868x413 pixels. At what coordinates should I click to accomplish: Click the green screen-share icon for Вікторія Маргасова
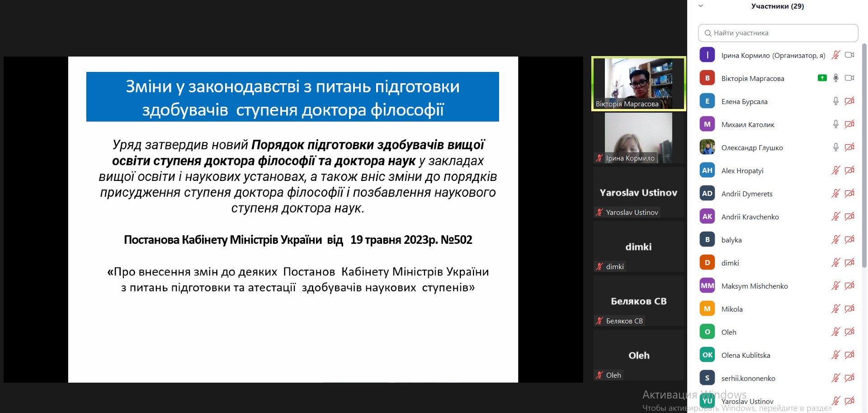tap(822, 78)
